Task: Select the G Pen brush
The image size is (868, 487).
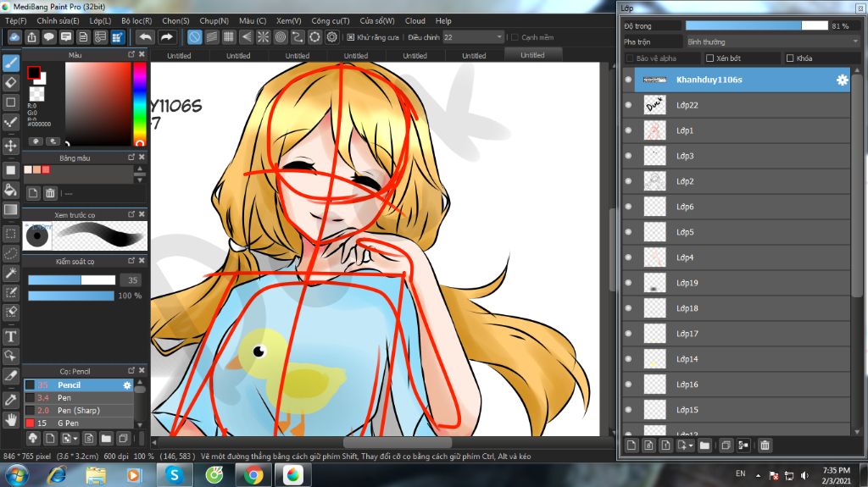Action: (x=79, y=423)
